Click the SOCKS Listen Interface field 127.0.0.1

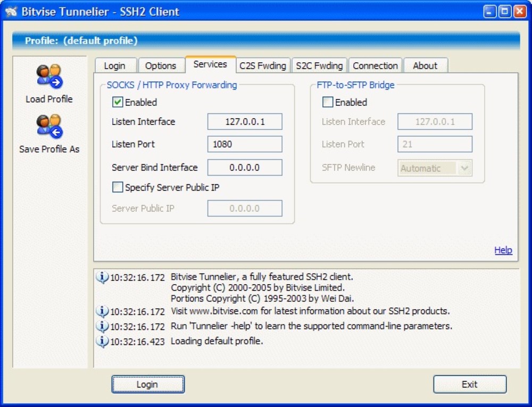pos(245,121)
